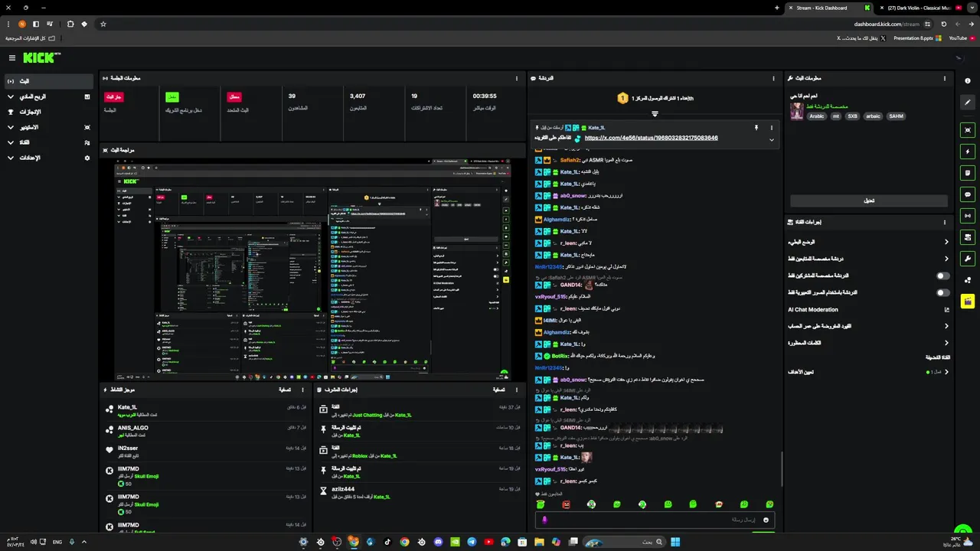This screenshot has height=551, width=980.
Task: Expand the الاستديو sidebar section
Action: pyautogui.click(x=47, y=127)
